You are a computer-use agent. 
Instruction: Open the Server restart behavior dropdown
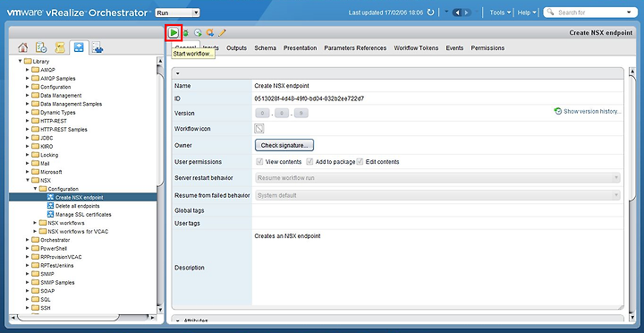(437, 177)
